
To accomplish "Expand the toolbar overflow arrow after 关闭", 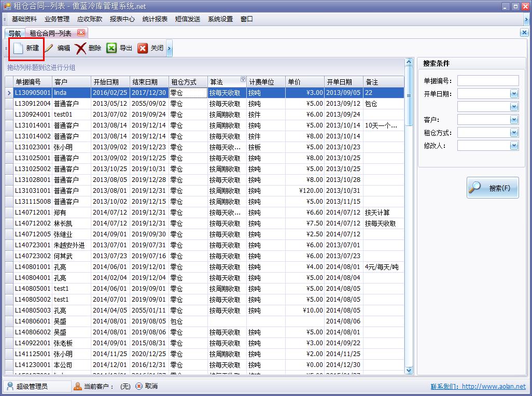I will tap(170, 49).
